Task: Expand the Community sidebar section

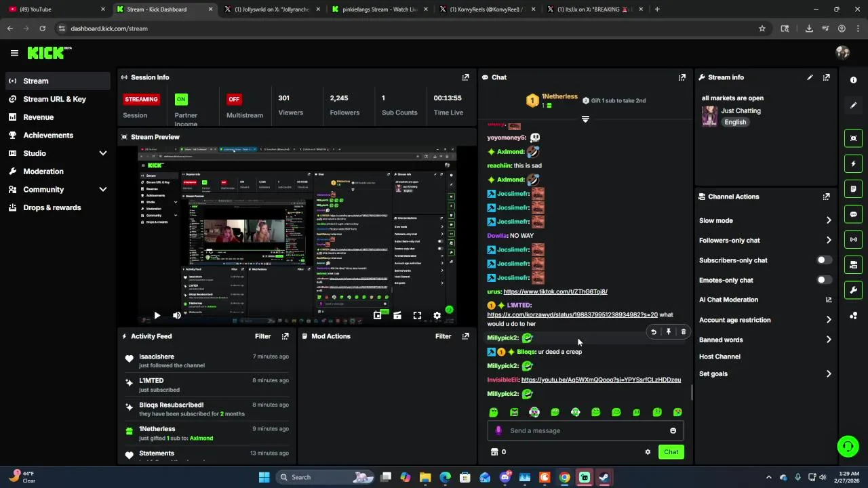Action: (x=103, y=190)
